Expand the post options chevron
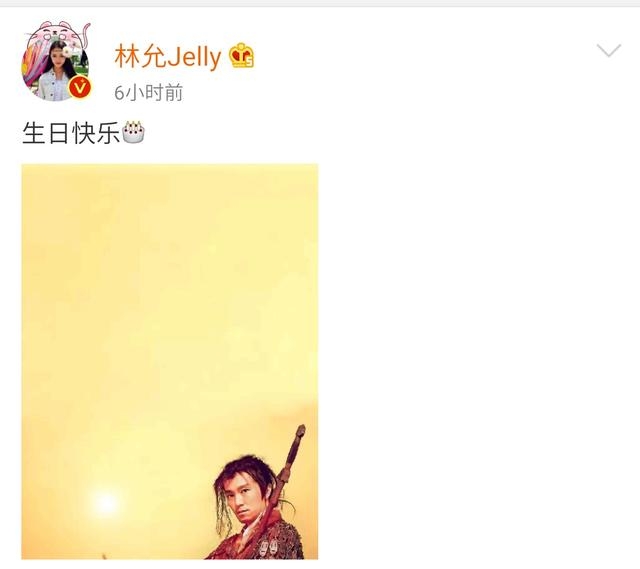Screen dimensions: 640x569 609,50
